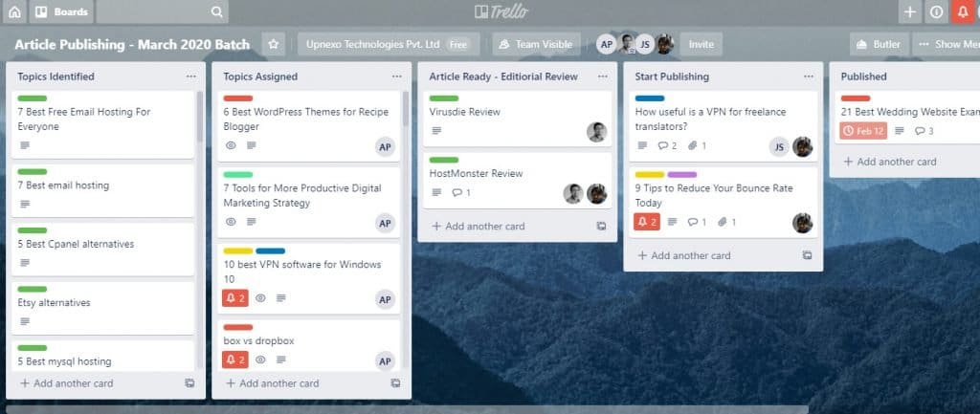Star the Article Publishing board
The width and height of the screenshot is (980, 414).
tap(273, 44)
